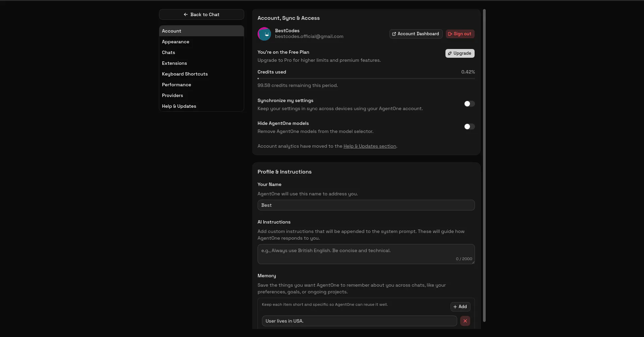The width and height of the screenshot is (644, 337).
Task: Focus the AI Instructions text area
Action: point(366,254)
